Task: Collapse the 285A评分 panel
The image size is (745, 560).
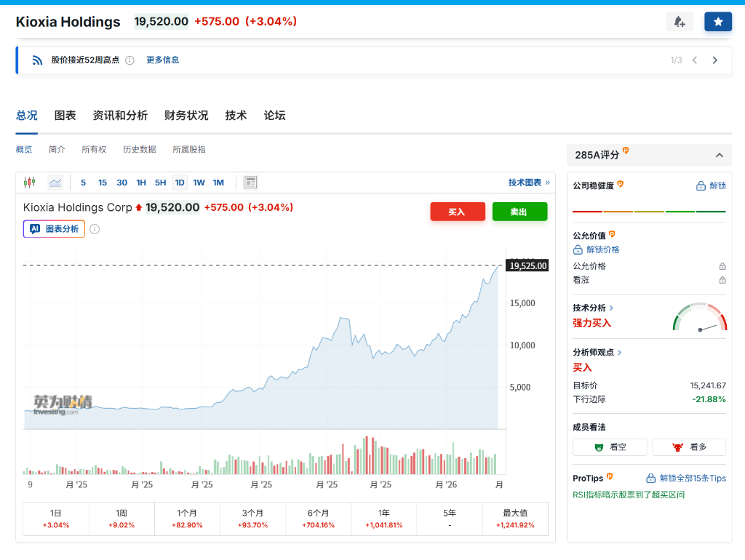Action: 719,155
